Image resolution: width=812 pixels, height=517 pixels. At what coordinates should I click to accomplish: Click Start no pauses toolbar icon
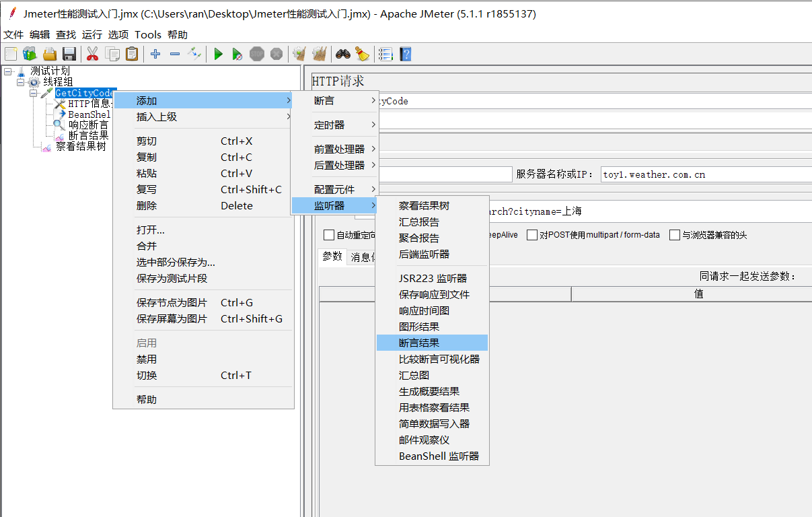(x=237, y=54)
